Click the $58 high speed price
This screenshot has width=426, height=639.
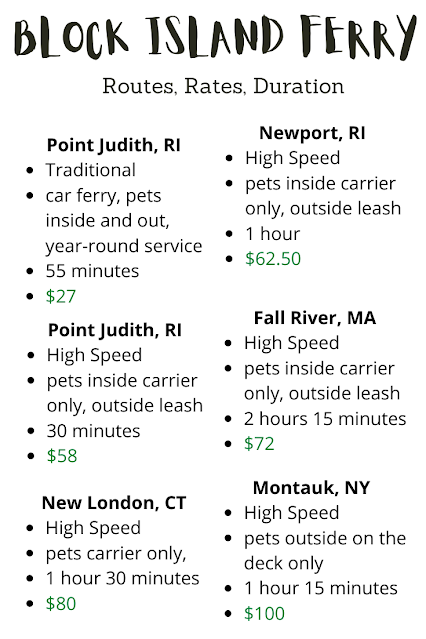tap(62, 456)
